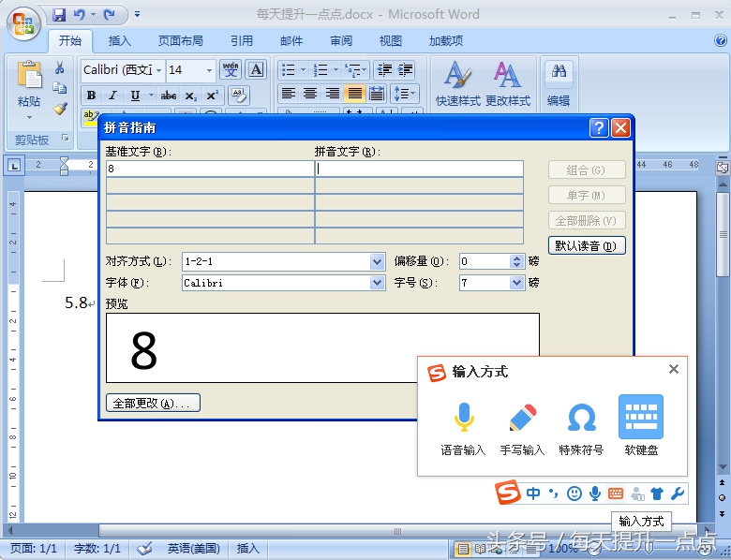This screenshot has height=560, width=731.
Task: Click the 全部更改 button
Action: pyautogui.click(x=152, y=404)
